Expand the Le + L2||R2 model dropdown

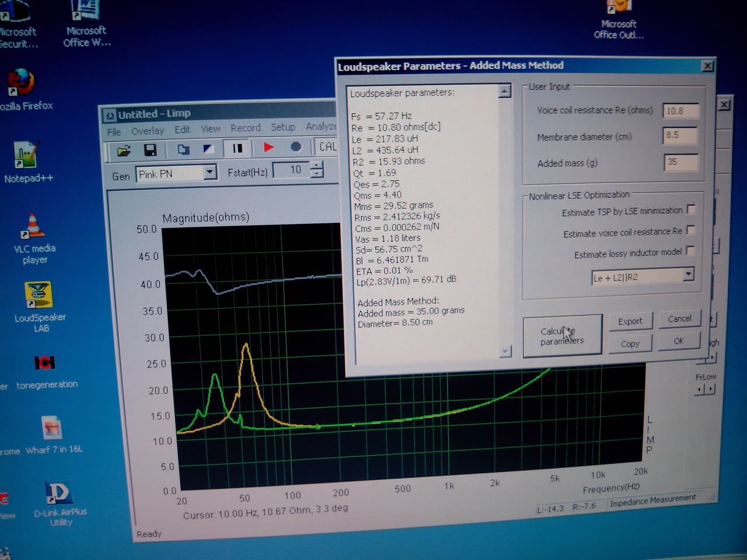tap(688, 274)
